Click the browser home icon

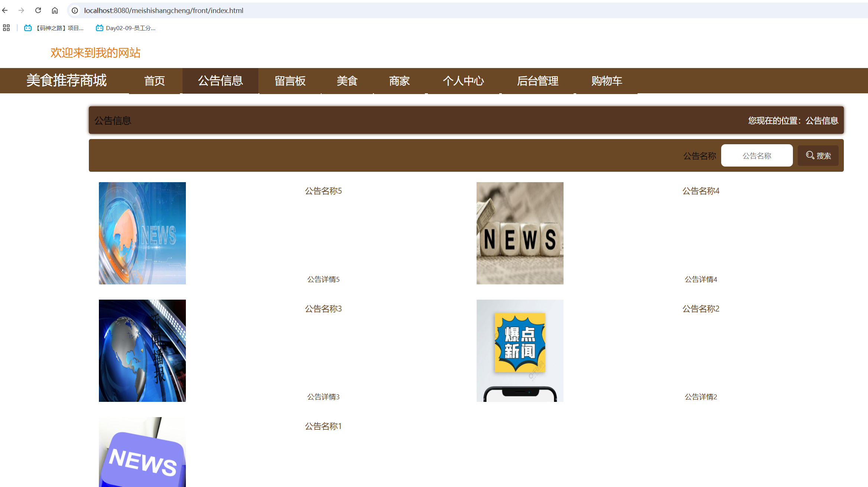pyautogui.click(x=55, y=10)
